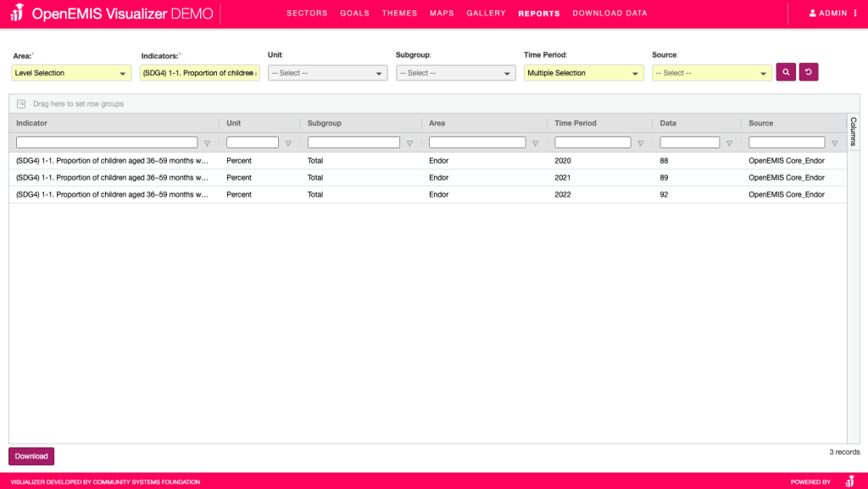868x489 pixels.
Task: Click the magnifier search button
Action: (786, 73)
